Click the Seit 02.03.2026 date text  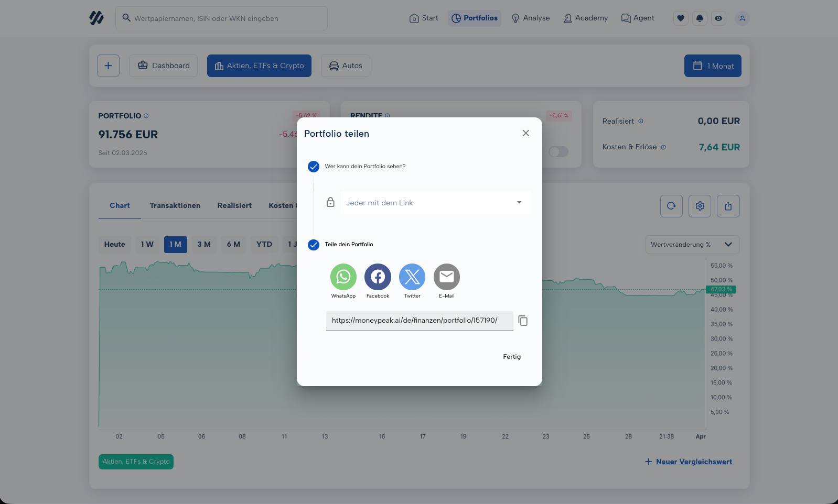click(x=123, y=153)
